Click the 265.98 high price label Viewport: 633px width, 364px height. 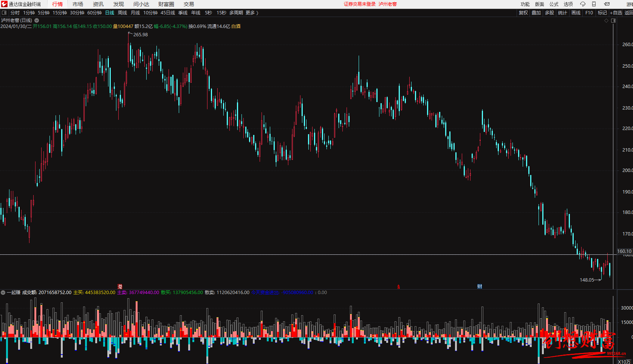141,35
